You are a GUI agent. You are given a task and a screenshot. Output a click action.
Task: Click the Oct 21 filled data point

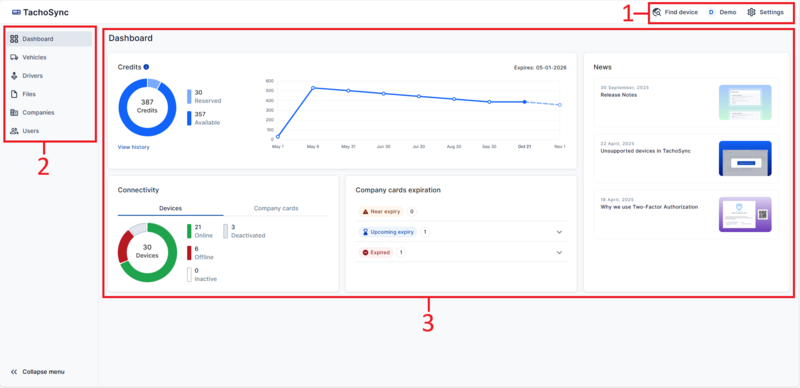click(524, 102)
